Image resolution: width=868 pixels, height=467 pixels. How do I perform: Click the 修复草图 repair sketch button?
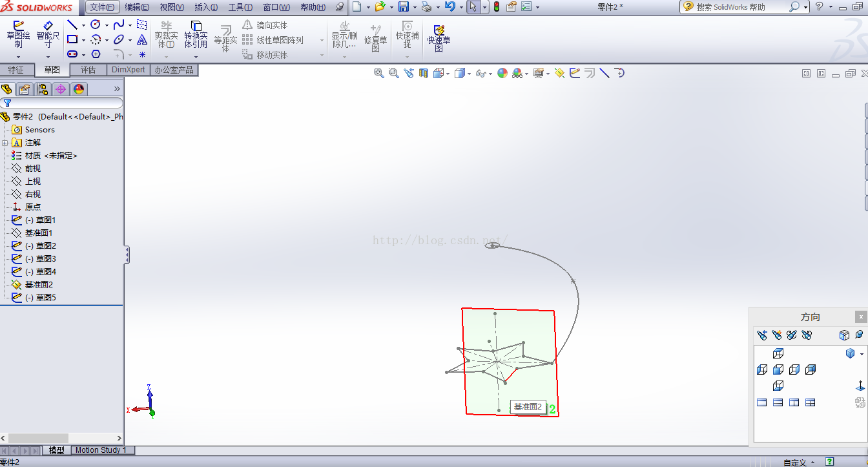click(375, 39)
